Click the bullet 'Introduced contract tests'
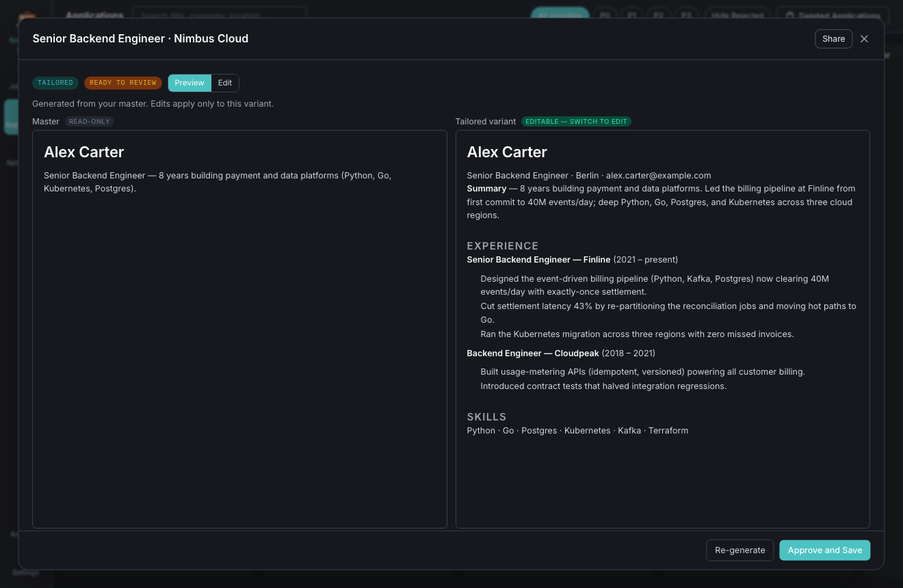The width and height of the screenshot is (903, 588). tap(603, 386)
